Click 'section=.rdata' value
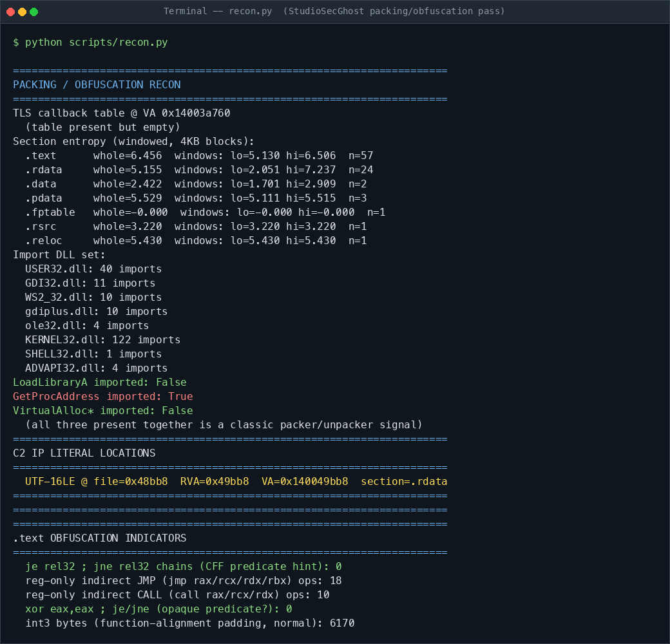This screenshot has height=644, width=670. pos(404,481)
